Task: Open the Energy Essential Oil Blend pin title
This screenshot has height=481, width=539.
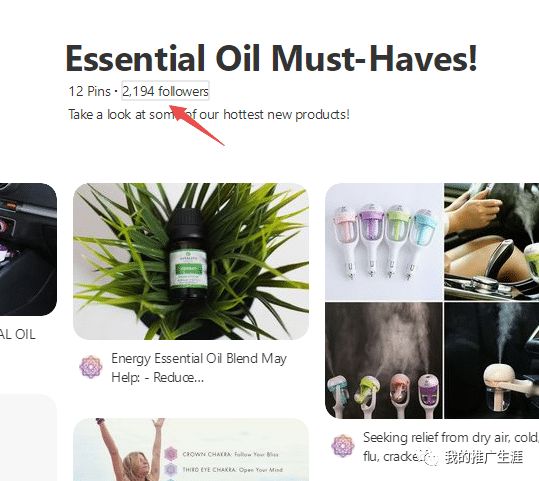Action: [x=199, y=368]
